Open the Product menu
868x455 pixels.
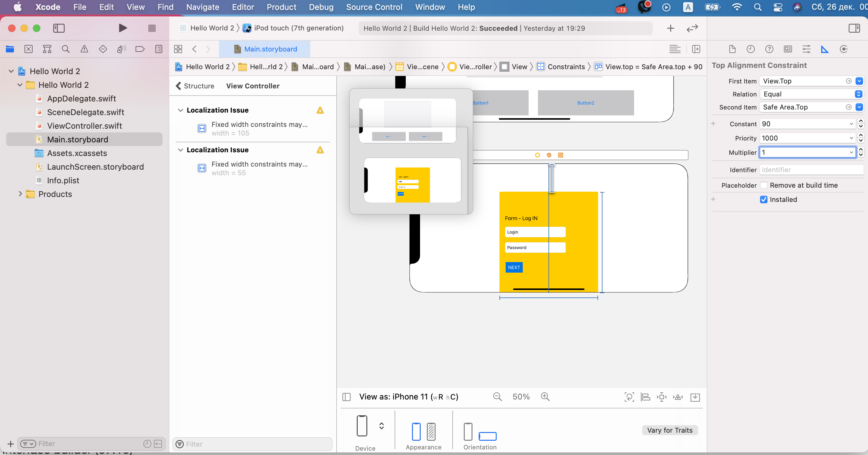pos(281,7)
